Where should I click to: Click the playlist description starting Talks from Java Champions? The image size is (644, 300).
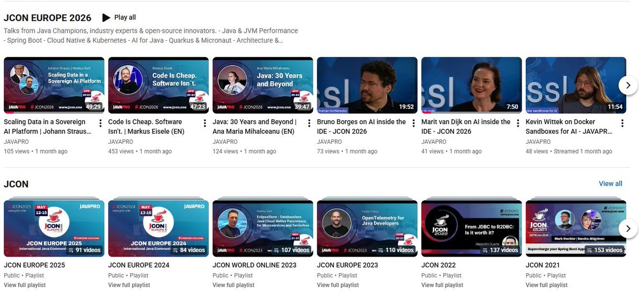151,35
